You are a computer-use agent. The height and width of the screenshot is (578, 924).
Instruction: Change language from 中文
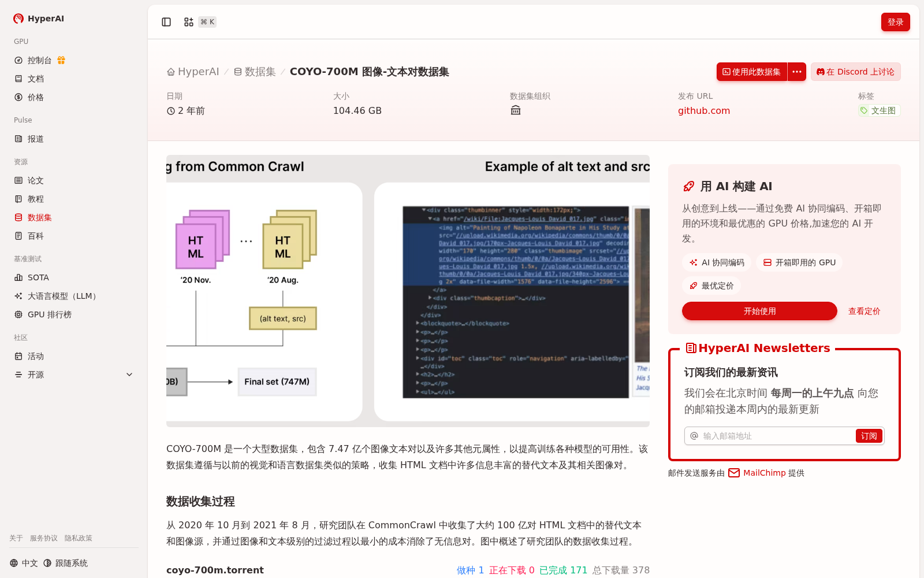(24, 563)
